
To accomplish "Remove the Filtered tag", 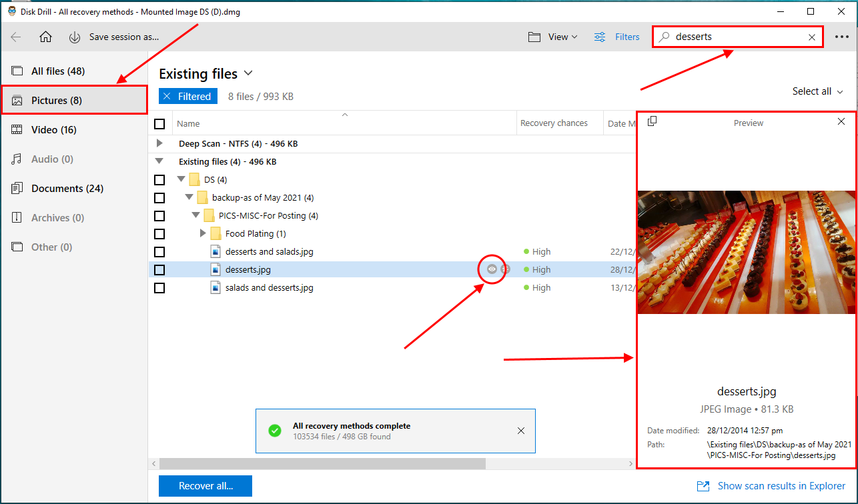I will click(x=167, y=97).
